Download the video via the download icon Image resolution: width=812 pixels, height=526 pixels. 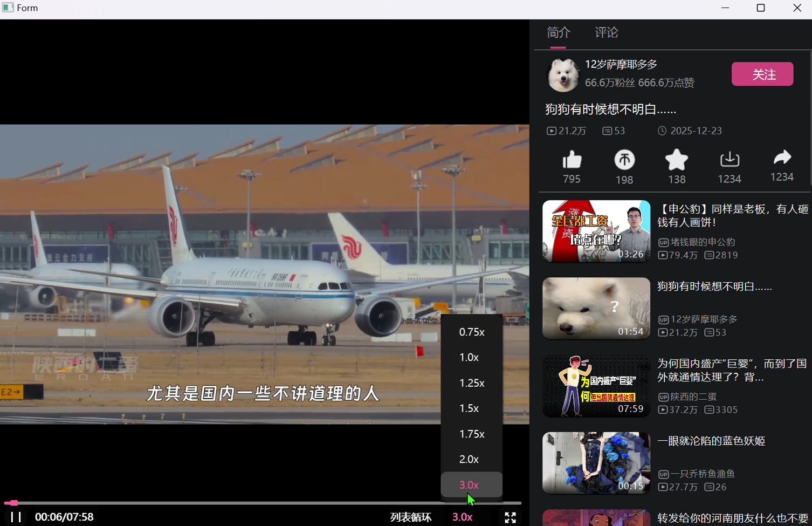tap(730, 160)
